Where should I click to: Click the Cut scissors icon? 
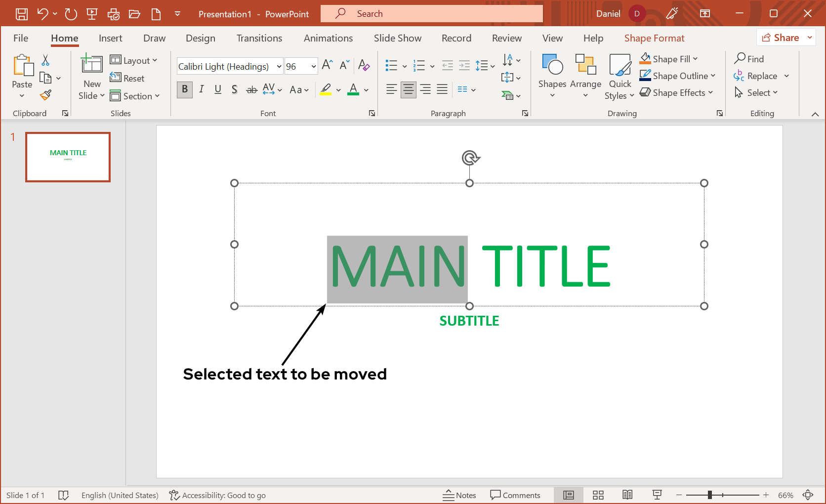45,60
